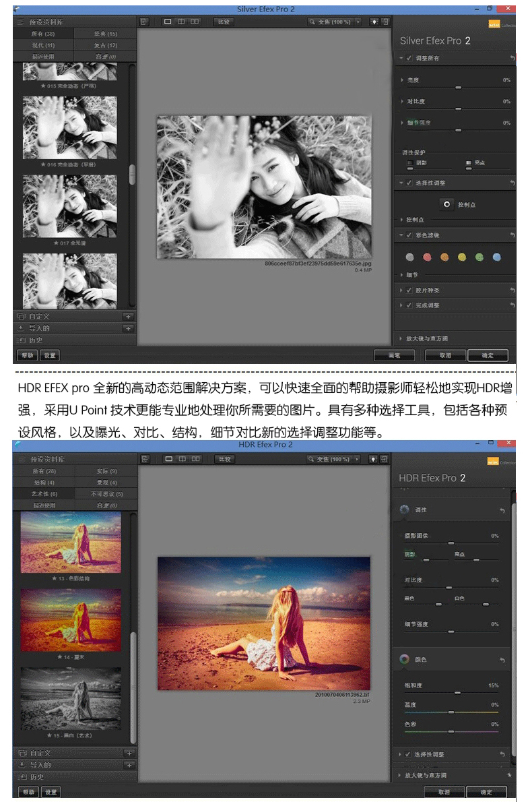Click the plus icon beside 自定义 in HDR Efex
The width and height of the screenshot is (532, 802).
point(129,753)
